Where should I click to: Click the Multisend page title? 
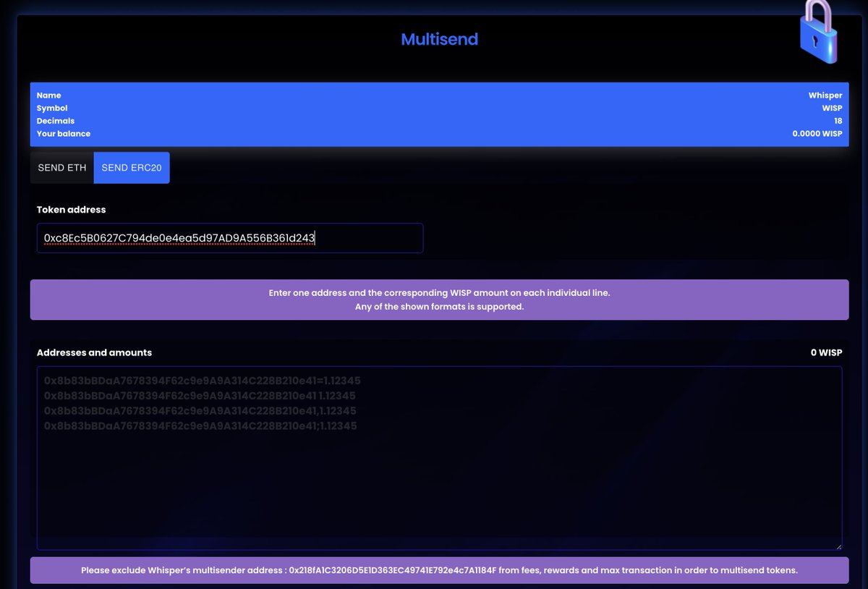[x=439, y=39]
